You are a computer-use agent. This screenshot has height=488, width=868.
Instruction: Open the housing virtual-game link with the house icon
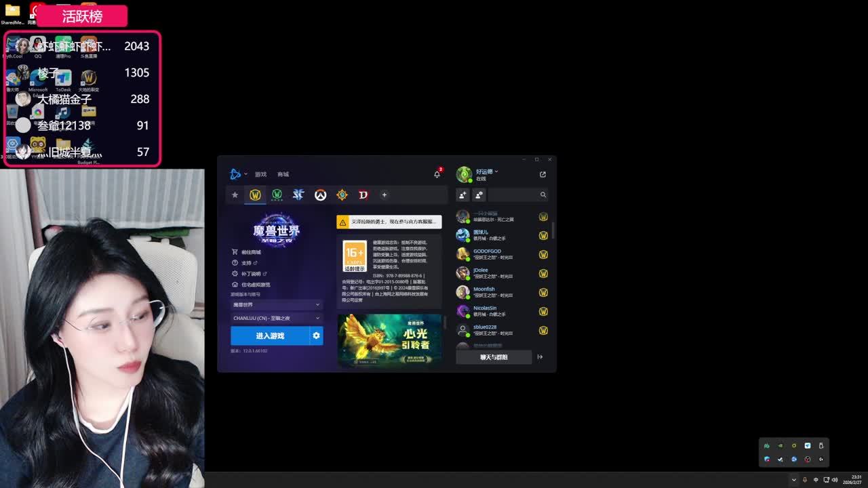pyautogui.click(x=251, y=285)
